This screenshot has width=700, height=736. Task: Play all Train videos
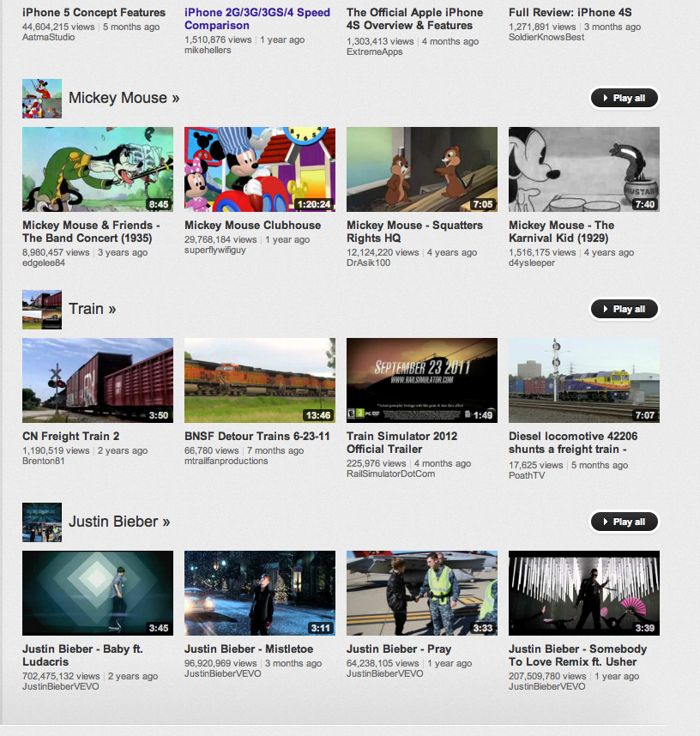click(x=625, y=310)
